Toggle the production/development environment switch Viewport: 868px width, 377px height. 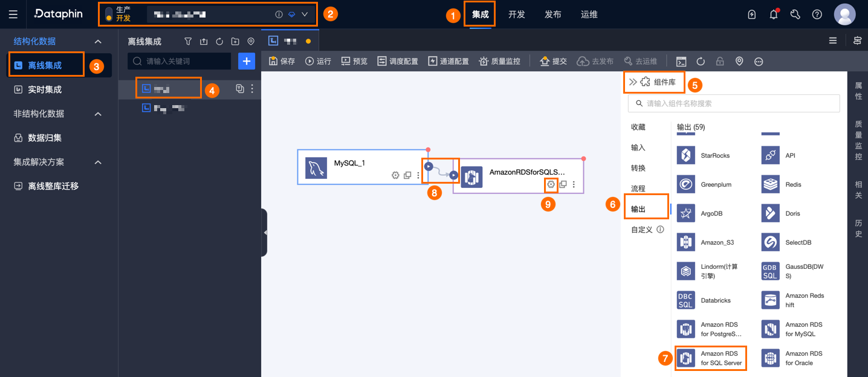point(109,14)
